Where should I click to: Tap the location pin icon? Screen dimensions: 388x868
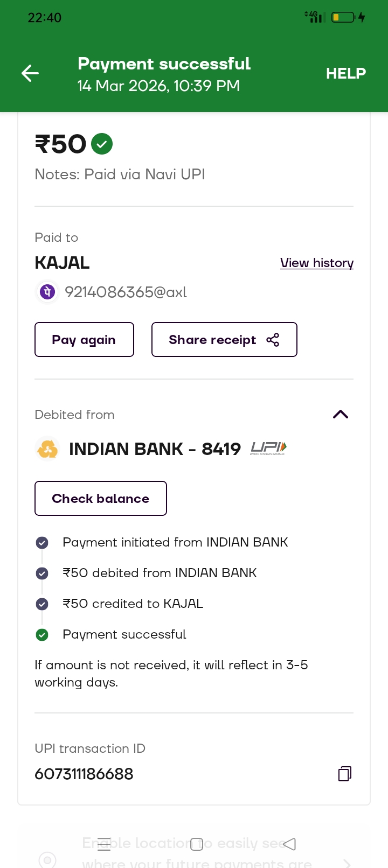pyautogui.click(x=47, y=859)
